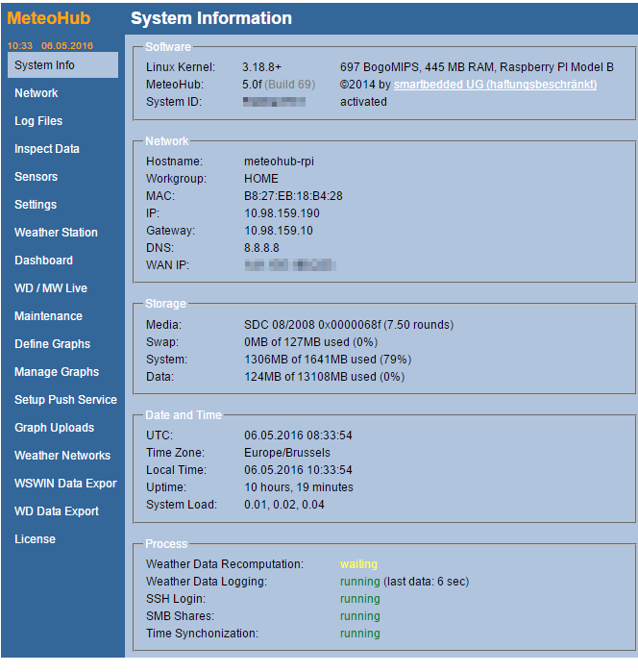
Task: Navigate to Weather Networks
Action: pos(62,455)
